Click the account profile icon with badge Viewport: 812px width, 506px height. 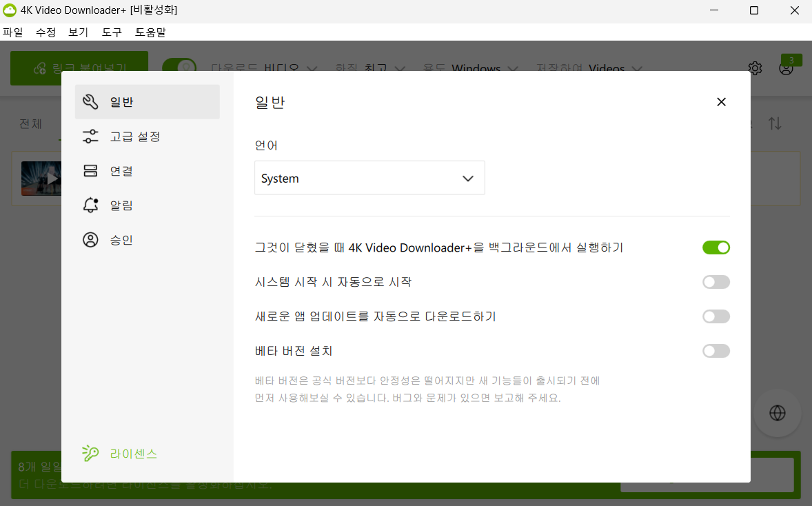pos(786,68)
